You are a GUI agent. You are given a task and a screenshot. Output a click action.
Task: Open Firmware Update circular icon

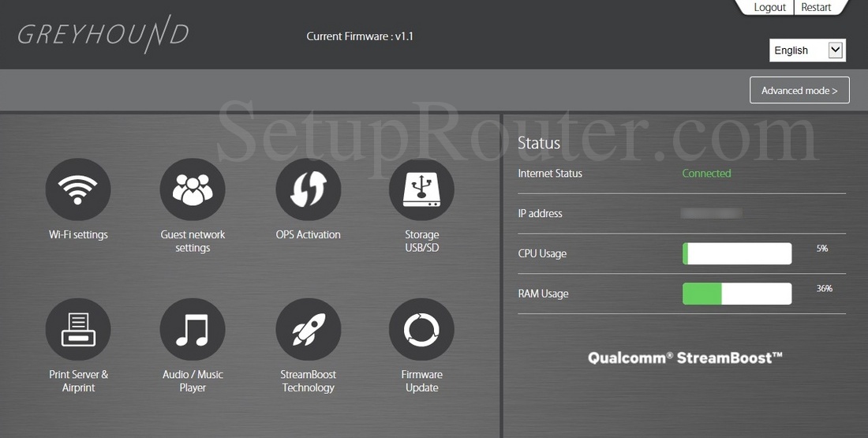422,329
